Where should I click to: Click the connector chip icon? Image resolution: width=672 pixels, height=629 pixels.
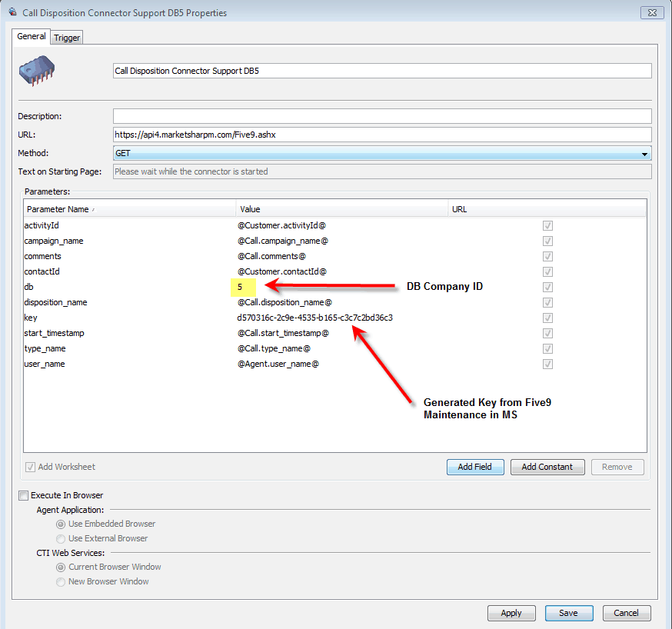point(37,71)
